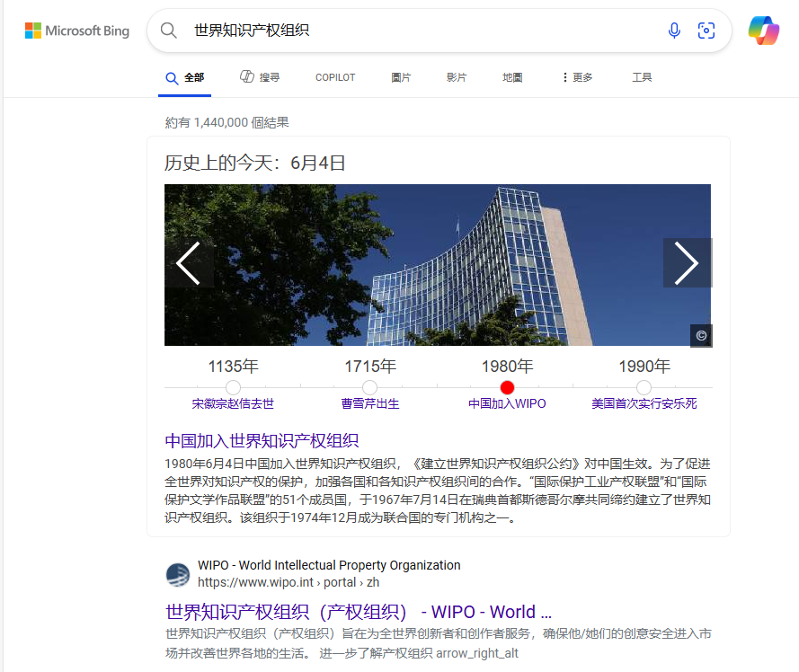Screen dimensions: 799x672
Task: Select the 1990年 timeline dot
Action: (x=644, y=388)
